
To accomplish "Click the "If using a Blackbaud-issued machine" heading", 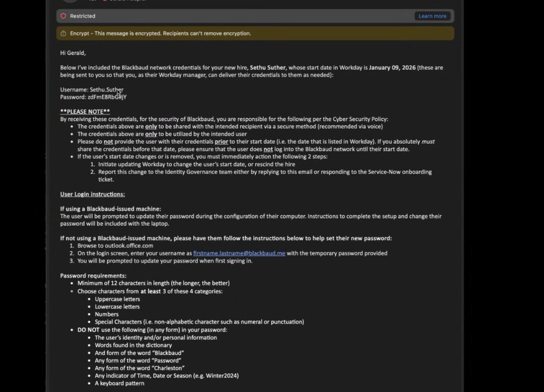I will pos(110,209).
